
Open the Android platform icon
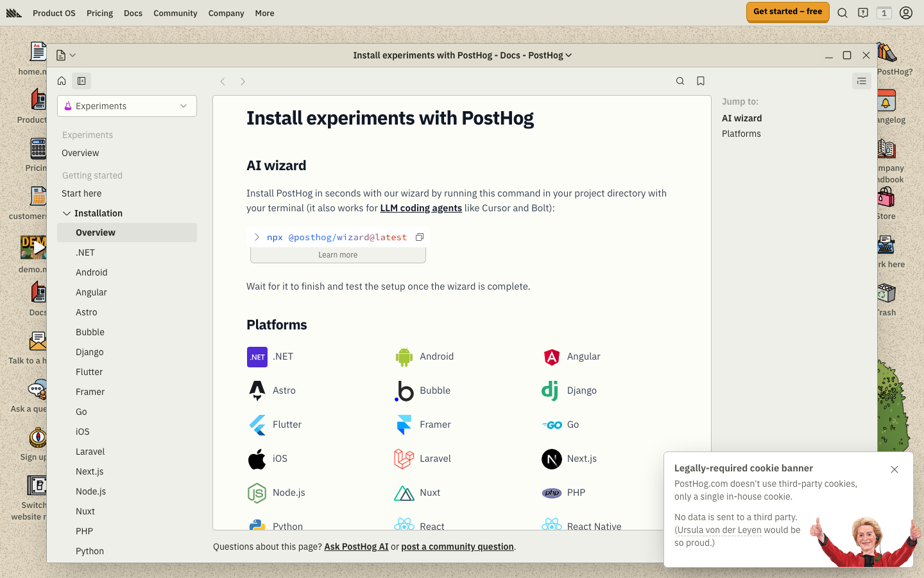pos(404,357)
